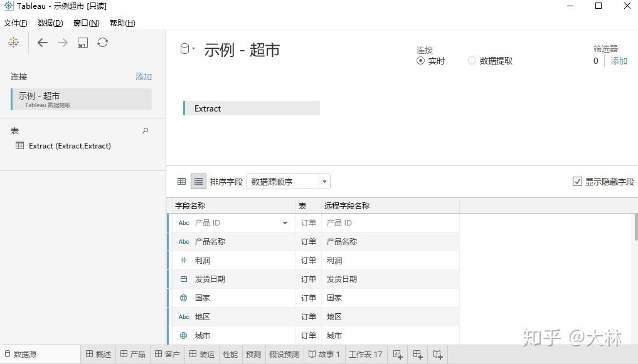
Task: Open the 文件 menu
Action: (16, 23)
